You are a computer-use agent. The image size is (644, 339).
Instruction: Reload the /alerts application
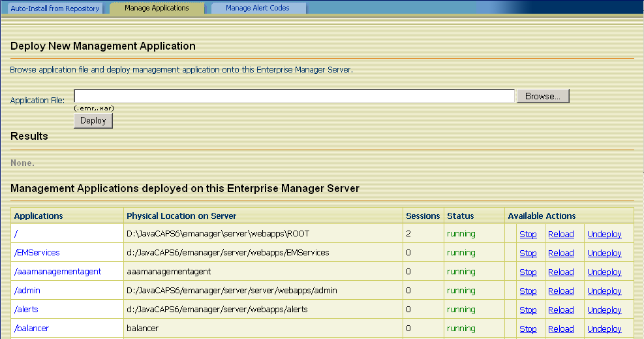(x=561, y=310)
